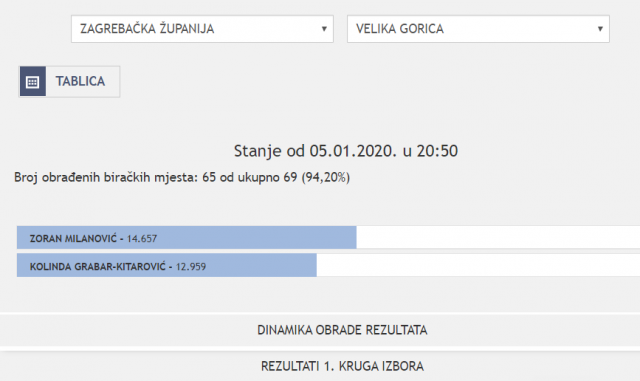Open the ZAGREBAČKA ŽUPANIJA county dropdown
This screenshot has width=640, height=381.
click(202, 29)
